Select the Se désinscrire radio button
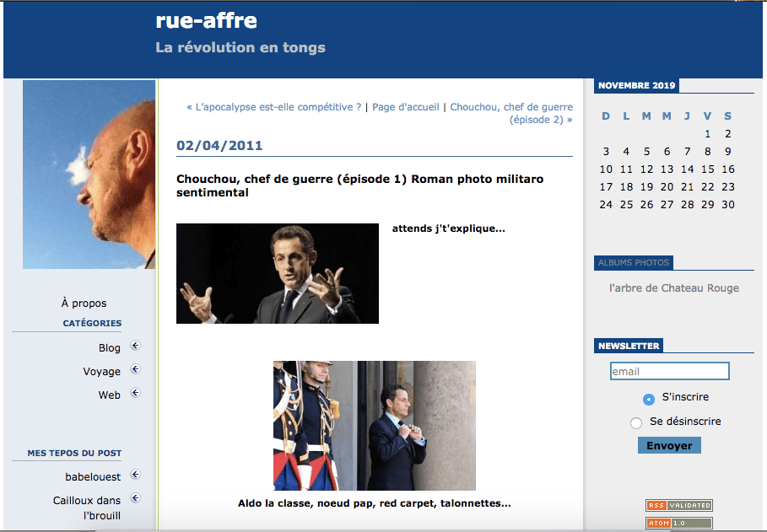The height and width of the screenshot is (532, 767). click(x=636, y=422)
